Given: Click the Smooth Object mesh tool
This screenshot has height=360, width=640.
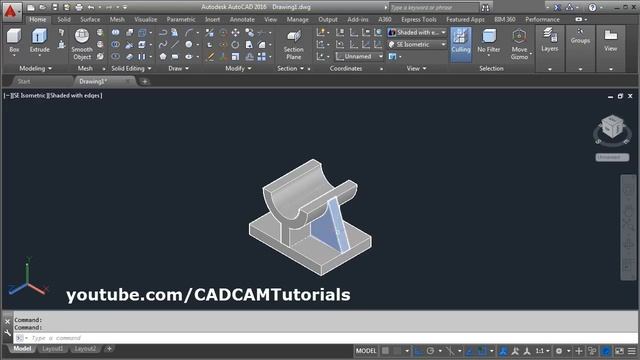Looking at the screenshot, I should (82, 44).
